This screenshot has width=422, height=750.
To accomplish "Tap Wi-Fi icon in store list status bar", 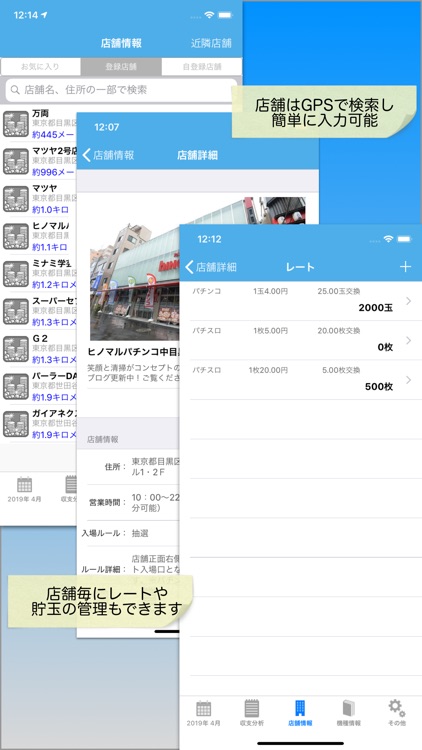I will click(x=209, y=15).
